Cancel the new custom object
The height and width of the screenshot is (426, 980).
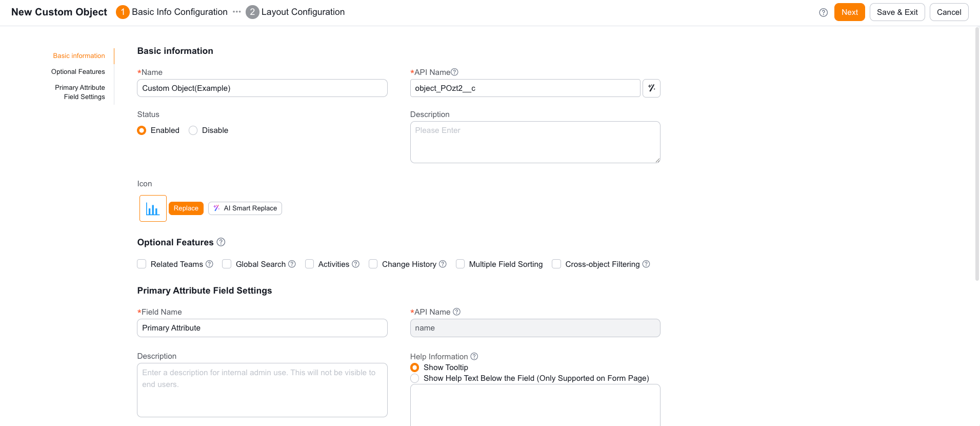[x=949, y=12]
